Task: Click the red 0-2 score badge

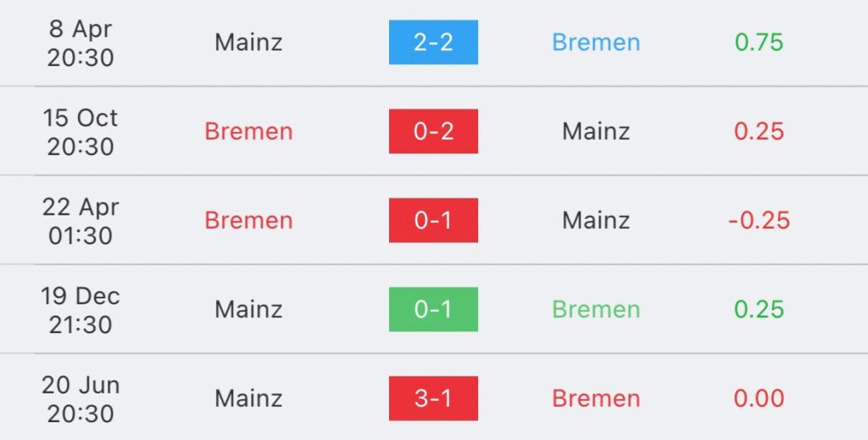Action: click(433, 131)
